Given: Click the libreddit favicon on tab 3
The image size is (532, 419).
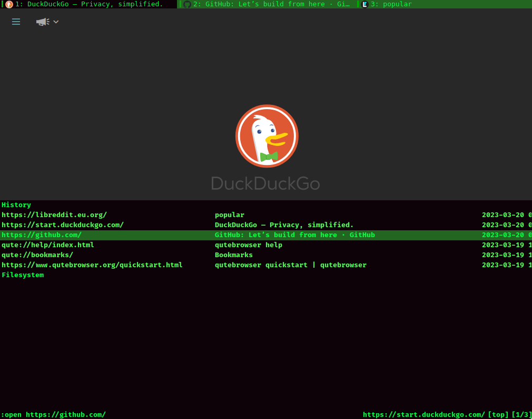Looking at the screenshot, I should pos(364,4).
